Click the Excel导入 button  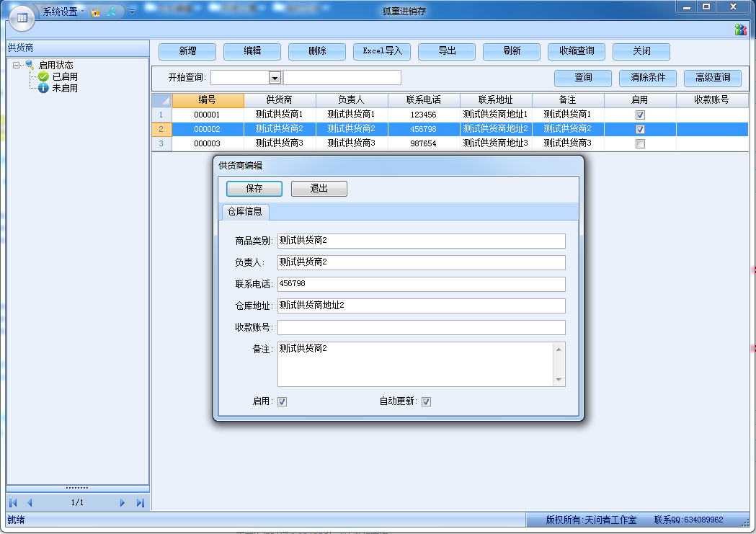click(382, 51)
